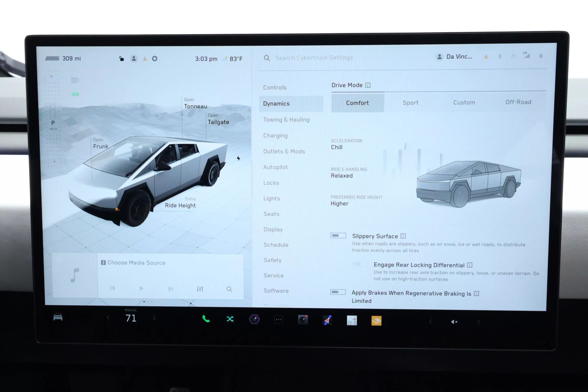Skip to next media track
This screenshot has width=588, height=392.
coord(171,289)
